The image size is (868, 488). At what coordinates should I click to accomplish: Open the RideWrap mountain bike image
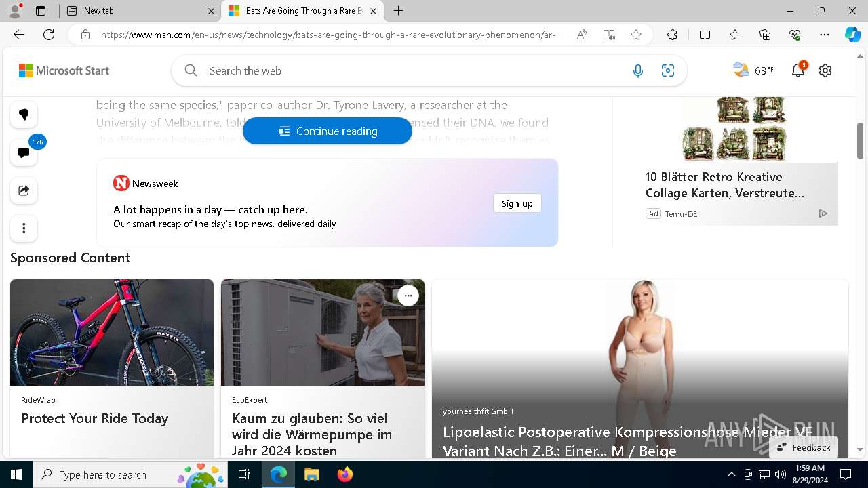[112, 332]
